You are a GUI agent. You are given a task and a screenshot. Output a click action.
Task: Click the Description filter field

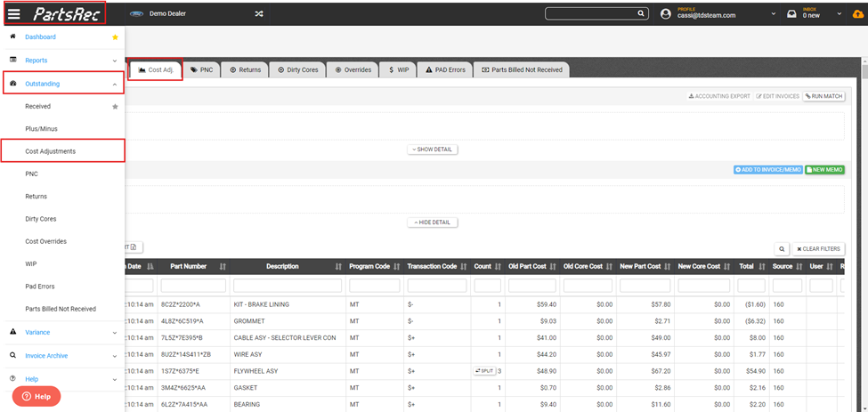coord(288,286)
